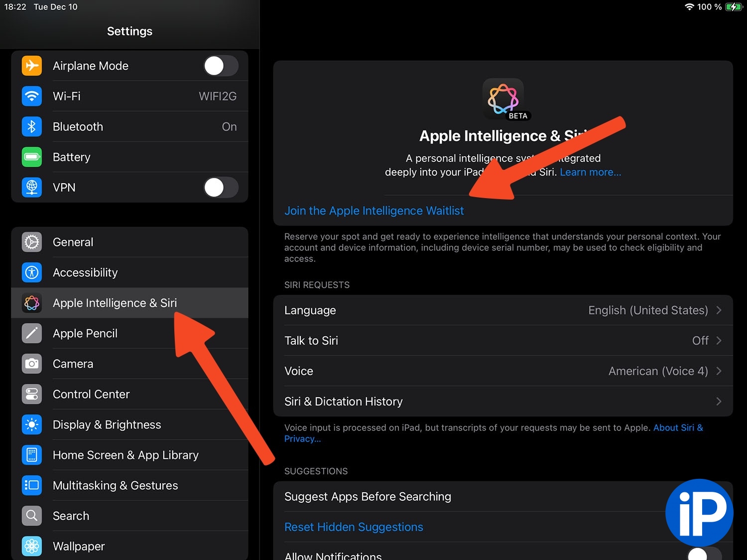Tap the Apple Intelligence & Siri sidebar icon
This screenshot has height=560, width=747.
click(32, 303)
